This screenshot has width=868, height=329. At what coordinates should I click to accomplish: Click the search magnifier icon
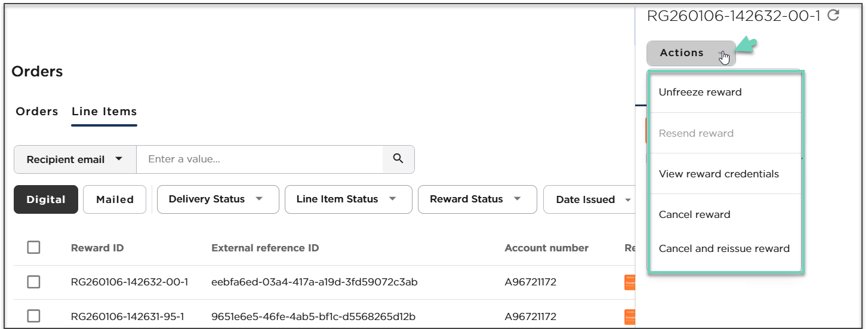[398, 159]
